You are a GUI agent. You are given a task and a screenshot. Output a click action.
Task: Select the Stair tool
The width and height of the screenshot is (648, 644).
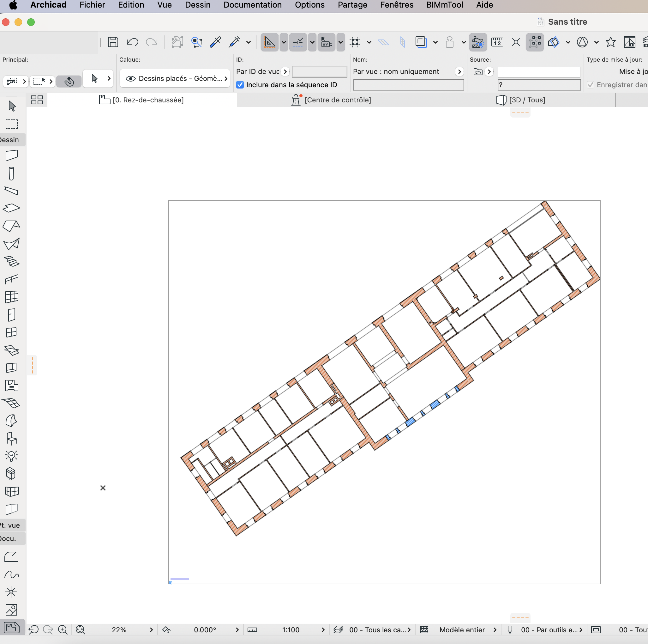11,261
